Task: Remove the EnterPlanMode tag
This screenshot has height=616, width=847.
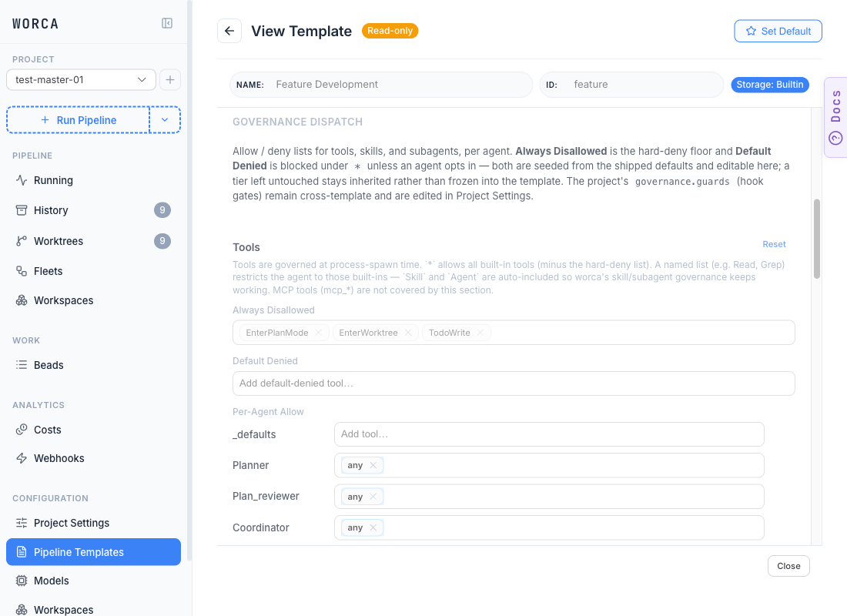Action: coord(319,333)
